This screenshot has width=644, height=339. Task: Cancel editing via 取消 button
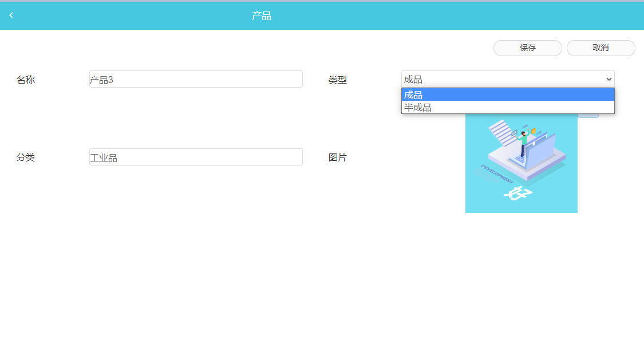coord(600,48)
